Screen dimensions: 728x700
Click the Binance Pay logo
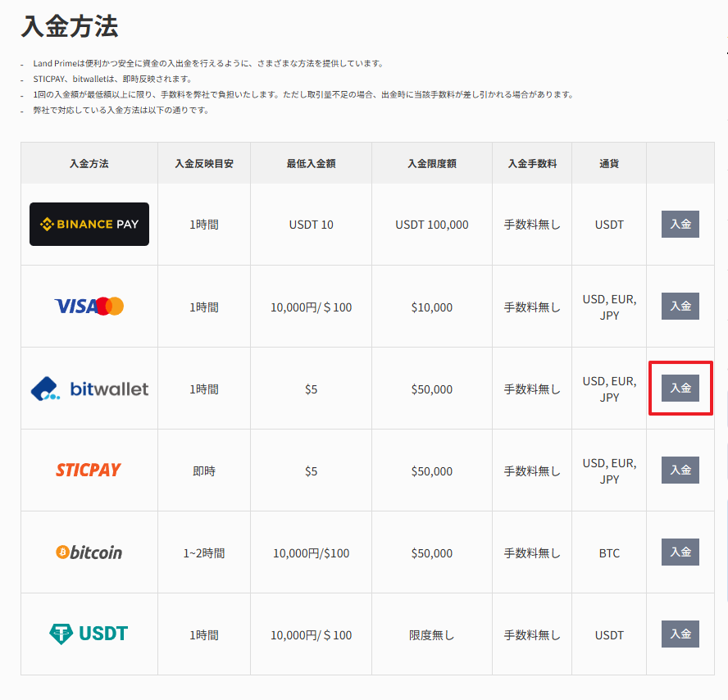coord(89,225)
